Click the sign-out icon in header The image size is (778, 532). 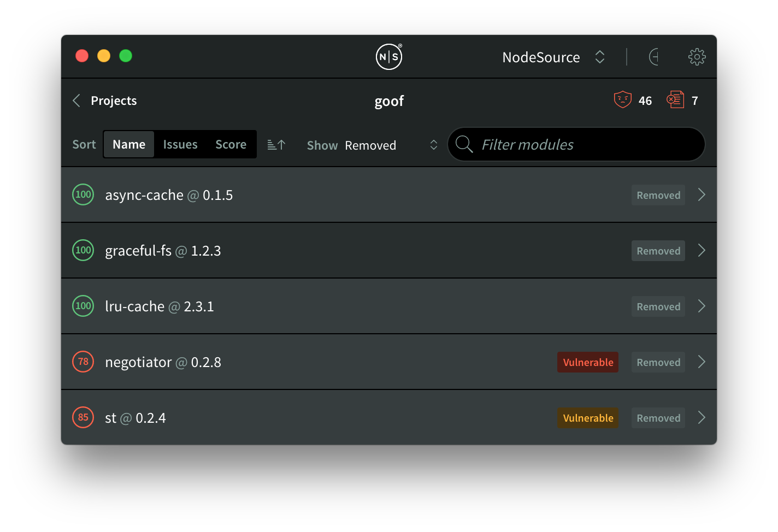[653, 57]
